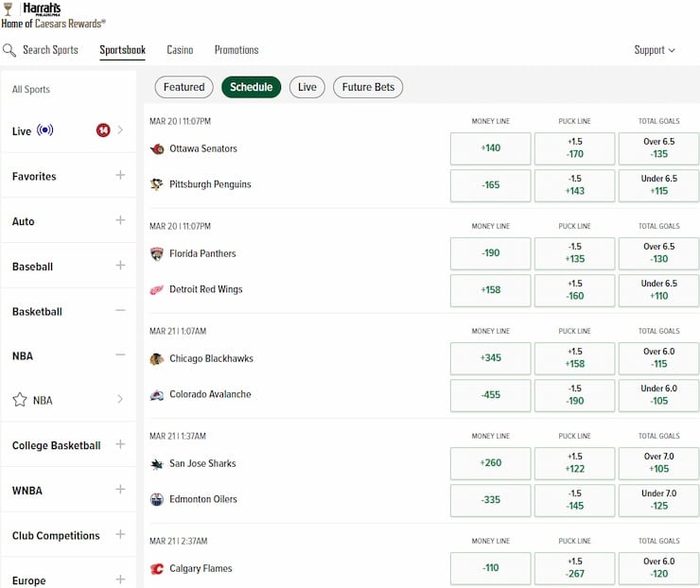This screenshot has width=700, height=588.
Task: Expand the Baseball section
Action: [x=120, y=266]
